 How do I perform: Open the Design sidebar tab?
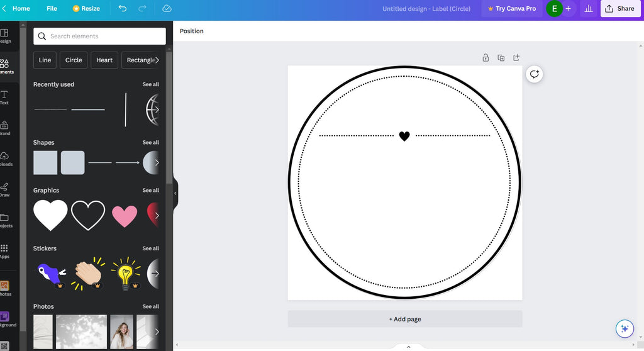(5, 36)
